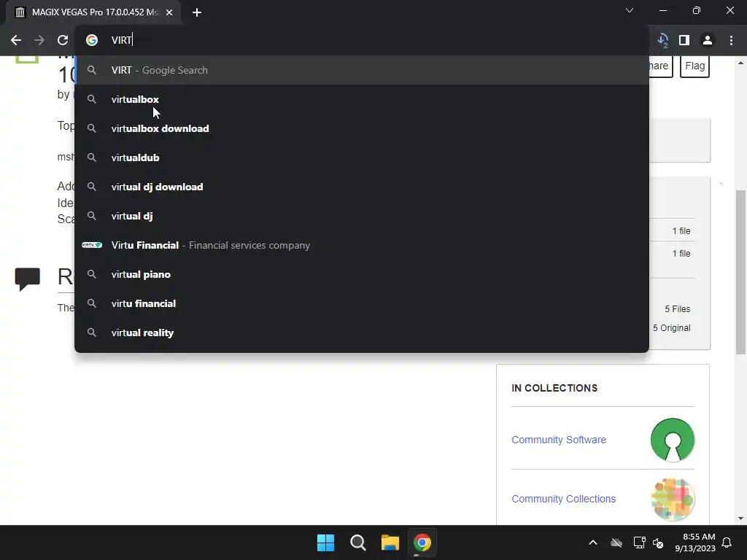Click the muted volume tray icon
The image size is (747, 560).
[x=658, y=542]
